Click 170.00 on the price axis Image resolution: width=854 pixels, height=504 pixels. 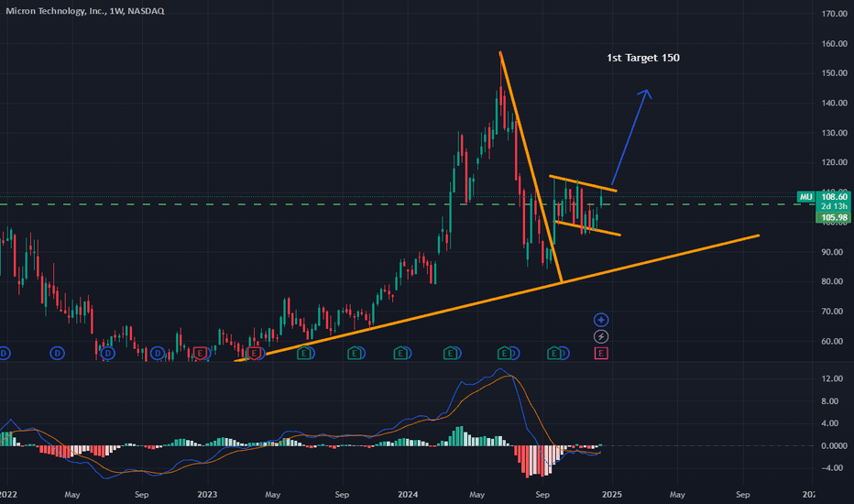tap(834, 14)
